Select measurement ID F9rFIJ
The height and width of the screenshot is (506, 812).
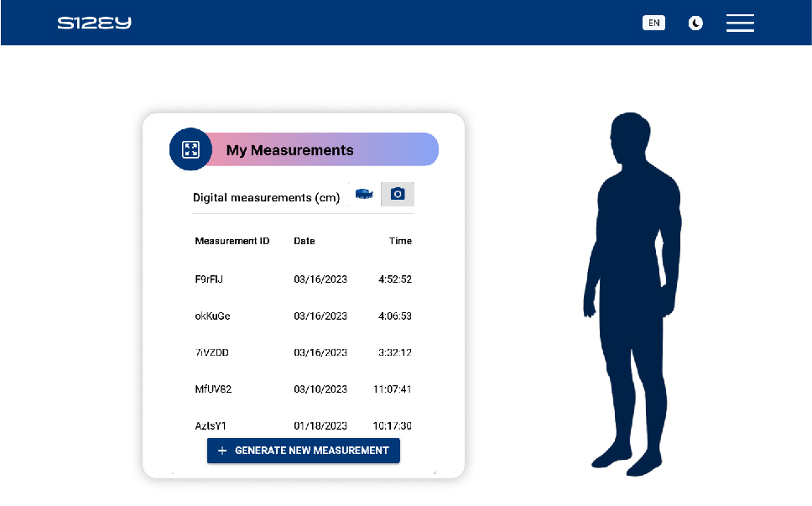pyautogui.click(x=209, y=279)
